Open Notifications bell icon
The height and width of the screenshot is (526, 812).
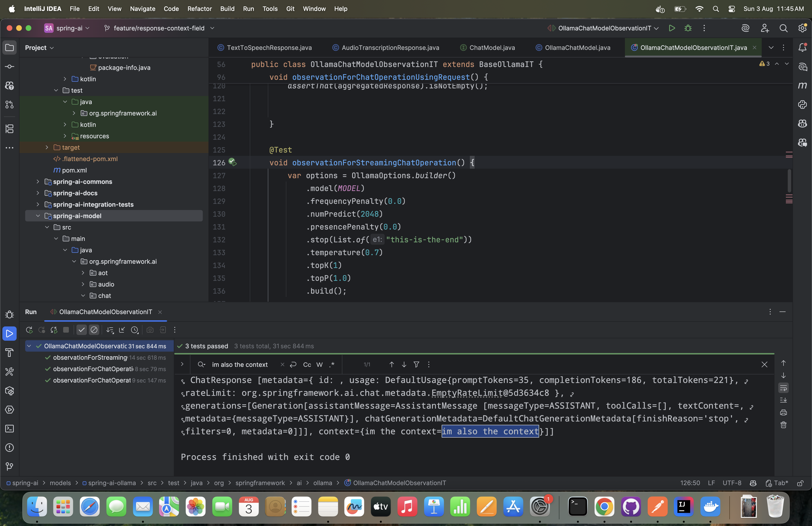pyautogui.click(x=803, y=48)
